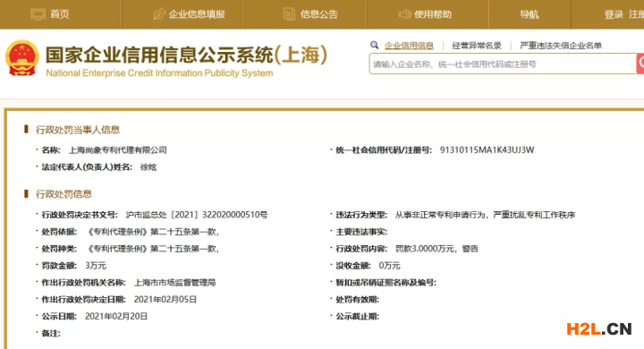Click the document icon beside 信息公告
This screenshot has width=644, height=349.
(x=289, y=14)
